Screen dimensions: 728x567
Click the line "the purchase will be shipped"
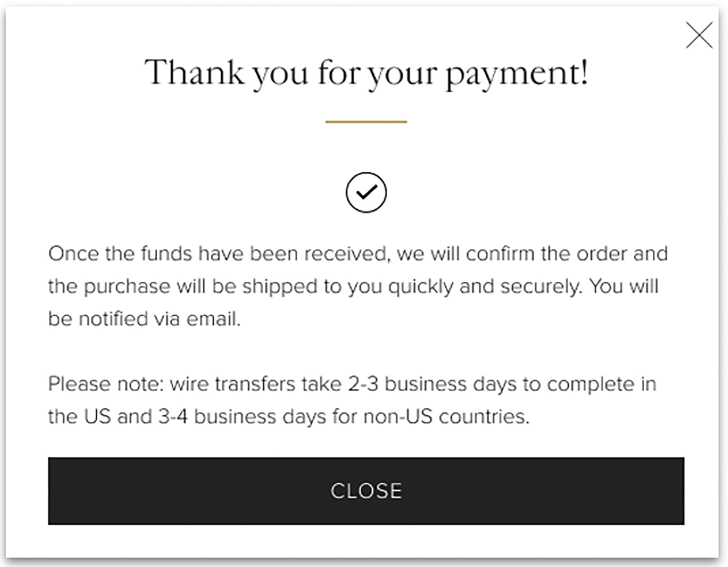pos(353,287)
